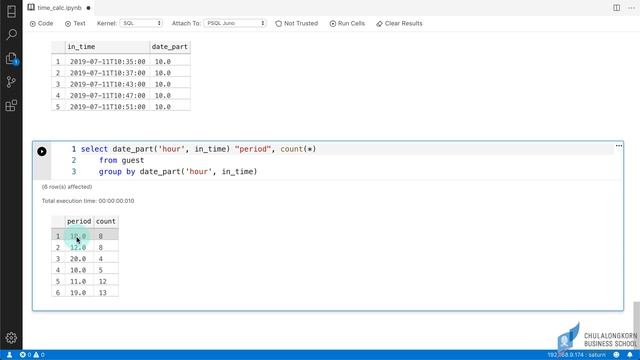The width and height of the screenshot is (640, 360).
Task: Click the date_part column header
Action: coord(170,47)
